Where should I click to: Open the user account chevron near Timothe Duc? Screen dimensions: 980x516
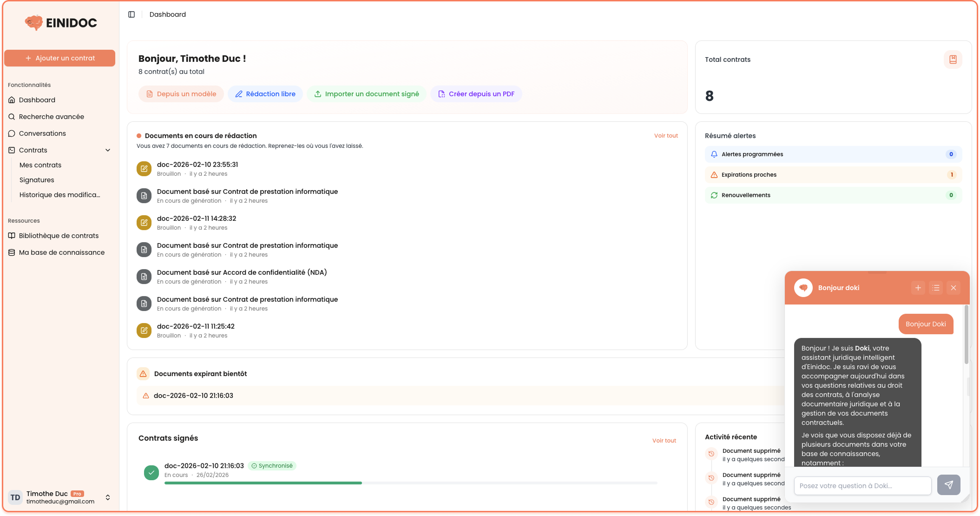pyautogui.click(x=108, y=497)
